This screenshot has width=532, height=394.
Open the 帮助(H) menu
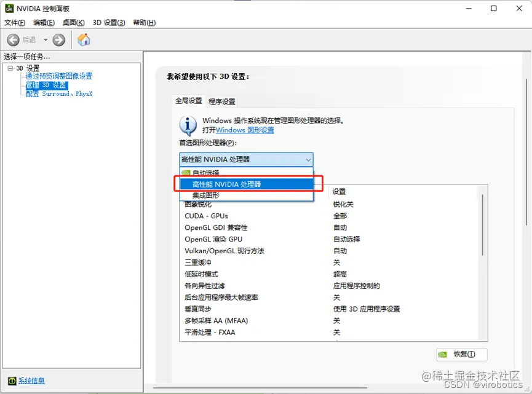[144, 22]
